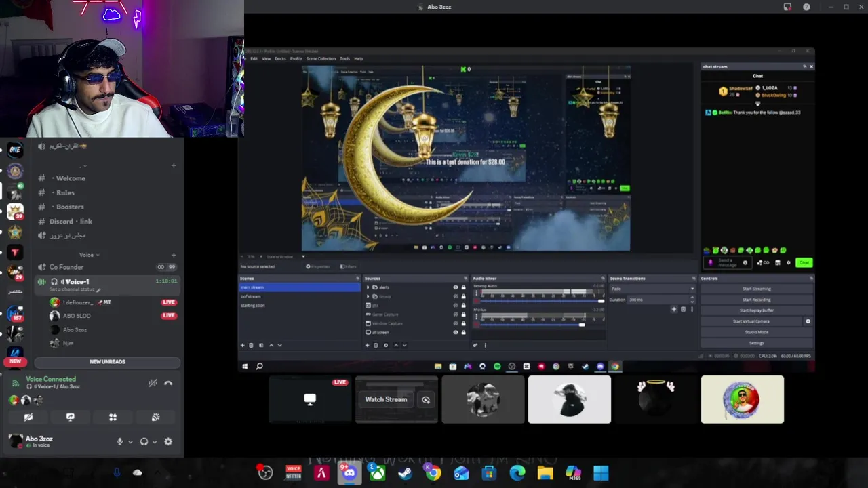This screenshot has height=488, width=868.
Task: Open the Rules text channel
Action: tap(107, 192)
